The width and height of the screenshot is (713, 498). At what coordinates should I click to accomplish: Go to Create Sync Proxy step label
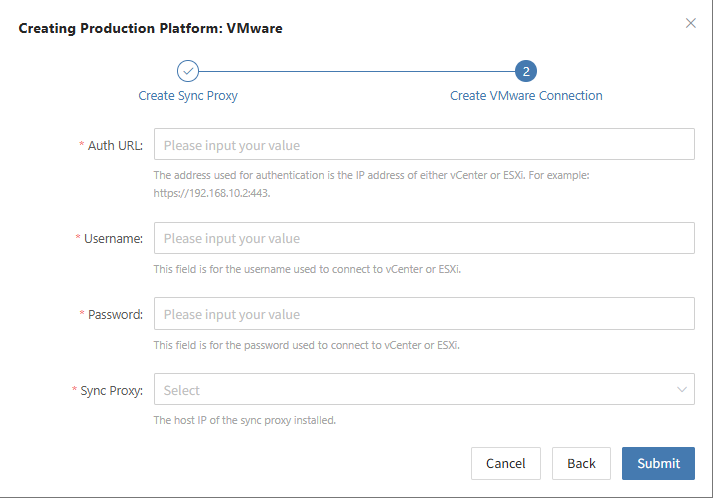(x=188, y=96)
